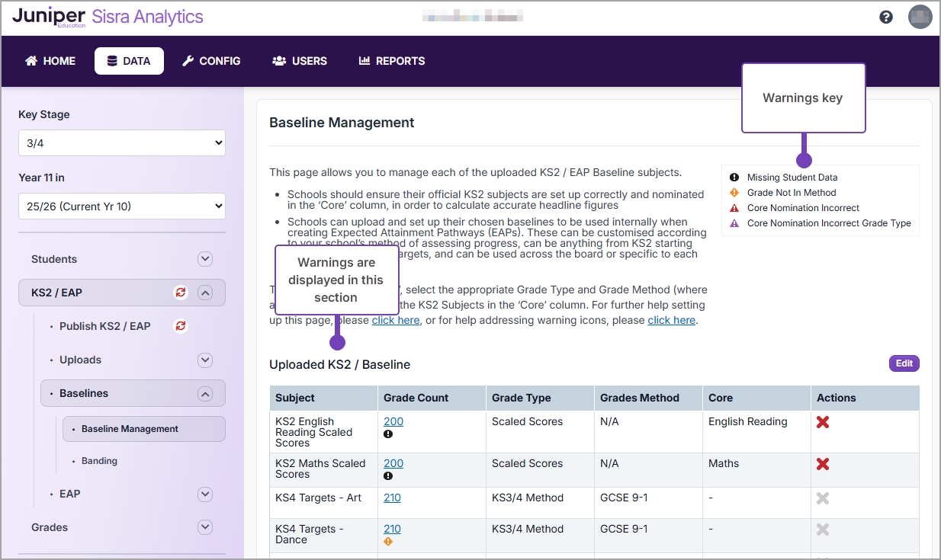Click greyed X for KS4 Targets - Art
Viewport: 941px width, 560px height.
tap(823, 498)
